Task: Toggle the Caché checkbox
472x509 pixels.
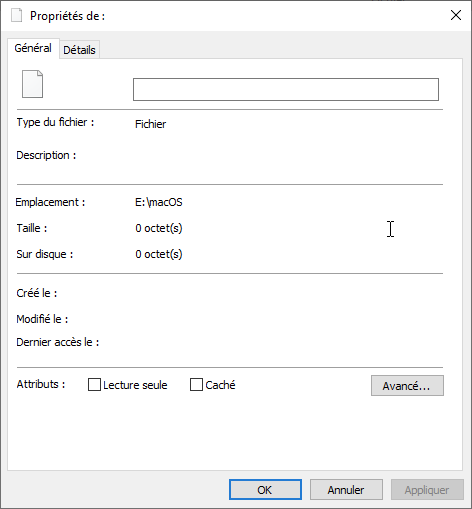Action: coord(196,384)
